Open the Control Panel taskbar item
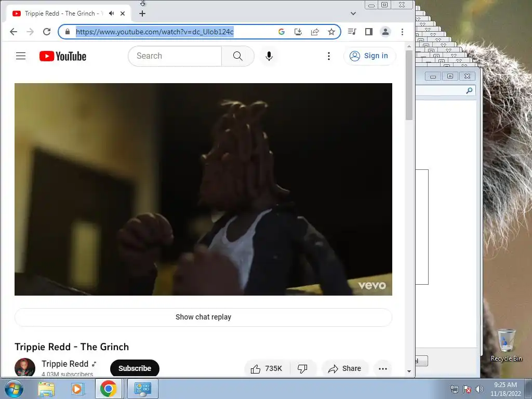The width and height of the screenshot is (532, 399). pyautogui.click(x=142, y=389)
